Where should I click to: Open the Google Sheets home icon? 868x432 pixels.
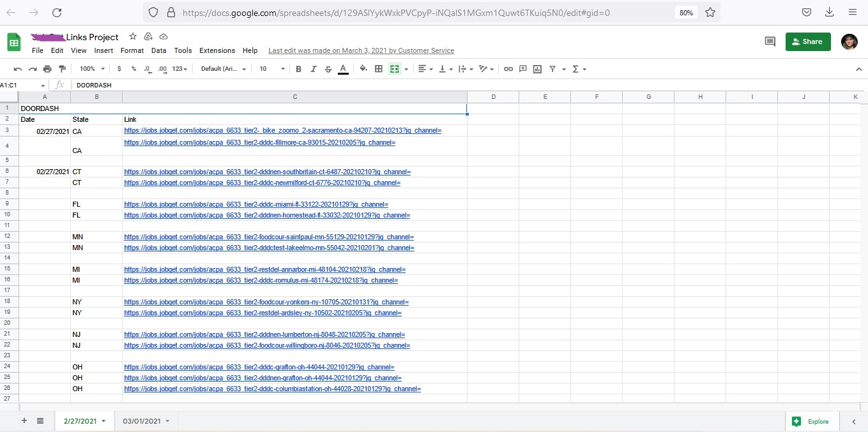[14, 42]
